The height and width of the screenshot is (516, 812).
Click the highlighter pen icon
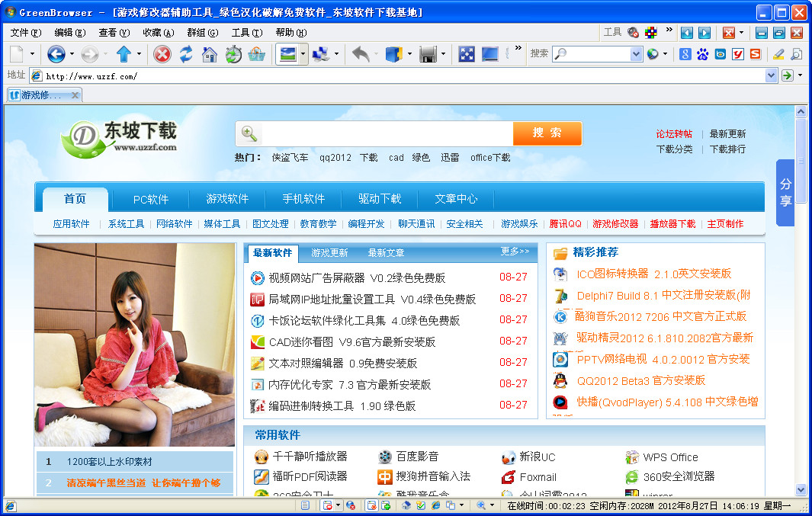(778, 54)
